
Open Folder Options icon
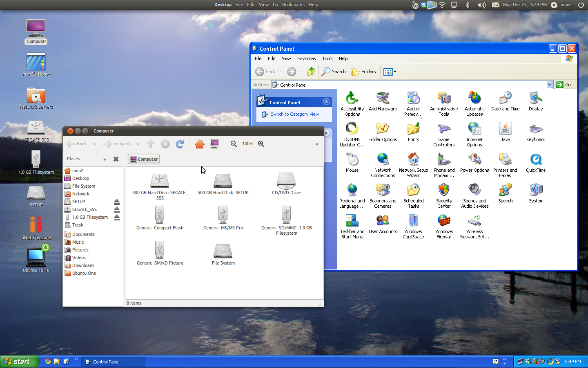click(383, 132)
